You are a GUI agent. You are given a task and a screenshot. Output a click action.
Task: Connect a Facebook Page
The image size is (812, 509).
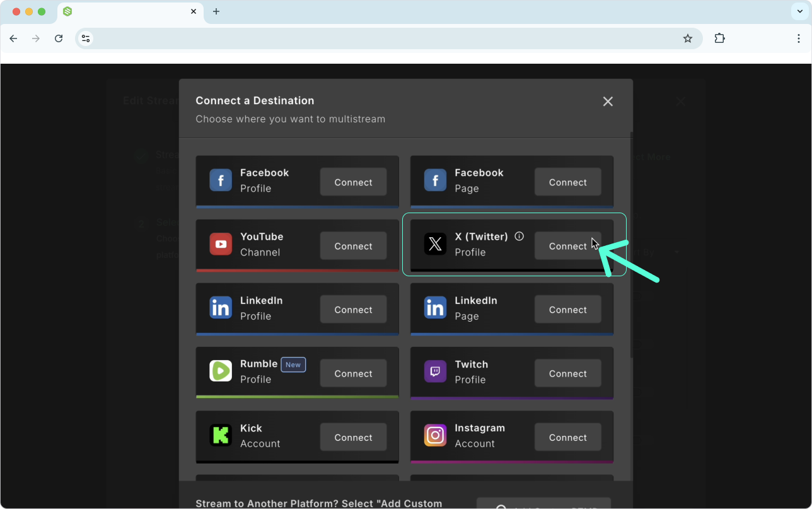pyautogui.click(x=567, y=182)
